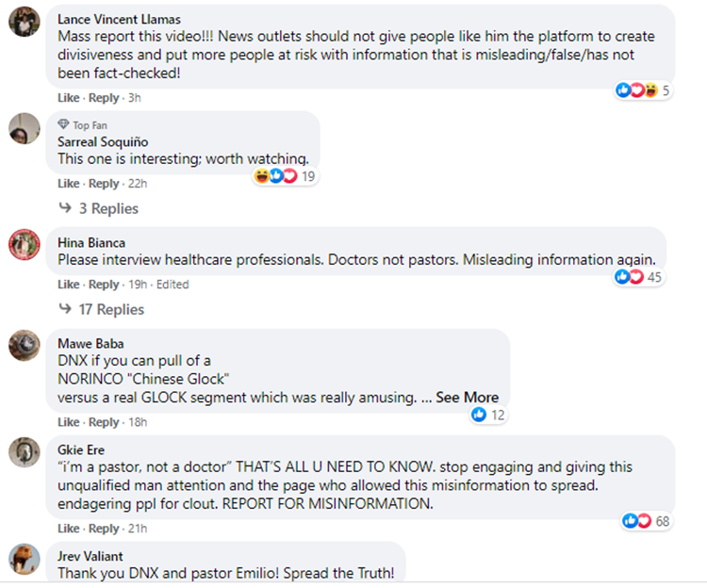Reply to Hina Bianca's comment
The height and width of the screenshot is (588, 707).
104,285
